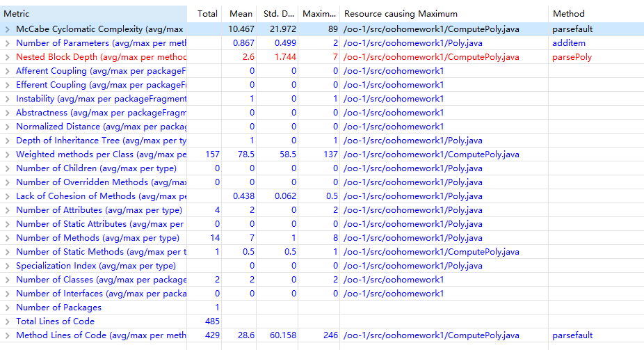Click the Resource causing Maximum header

click(x=401, y=13)
